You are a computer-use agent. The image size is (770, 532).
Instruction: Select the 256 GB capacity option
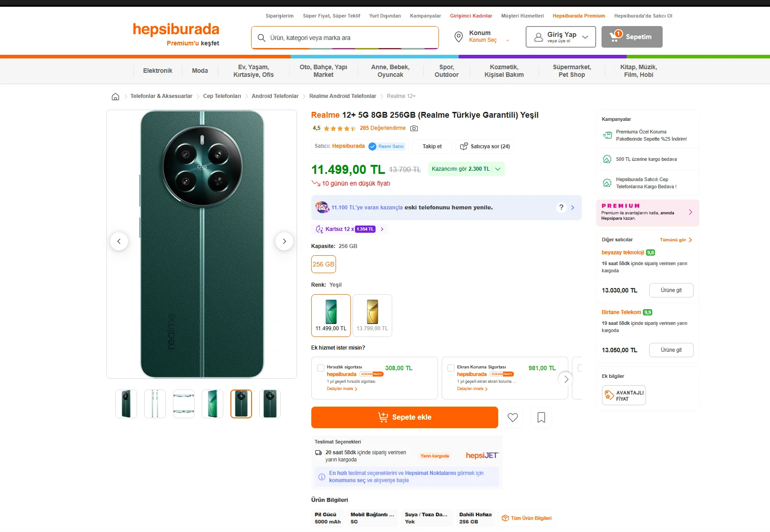323,264
